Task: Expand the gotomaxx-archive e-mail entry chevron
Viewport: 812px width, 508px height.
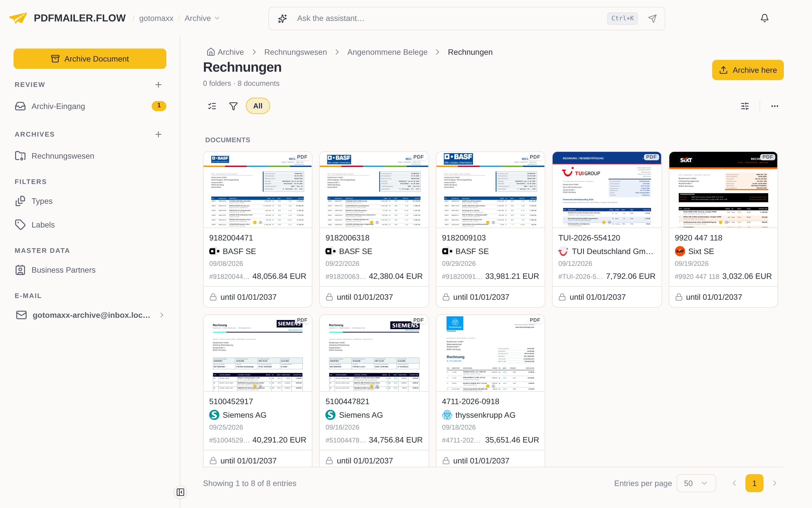Action: pyautogui.click(x=162, y=315)
